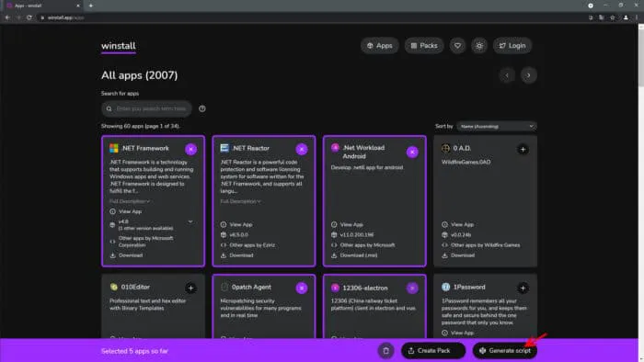Screen dimensions: 644x362
Task: Download .NET Framework installer
Action: [126, 255]
